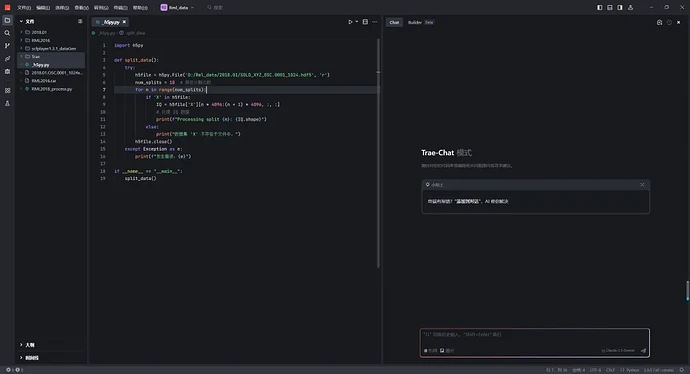Viewport: 690px width, 374px height.
Task: Open RML2018_process.py in the file tree
Action: pyautogui.click(x=51, y=89)
